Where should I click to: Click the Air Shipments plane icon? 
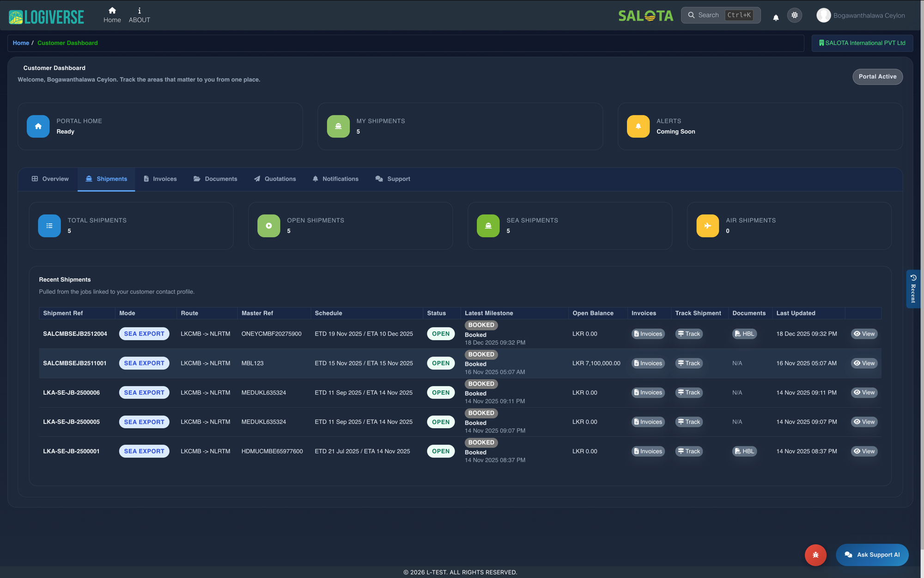point(708,226)
